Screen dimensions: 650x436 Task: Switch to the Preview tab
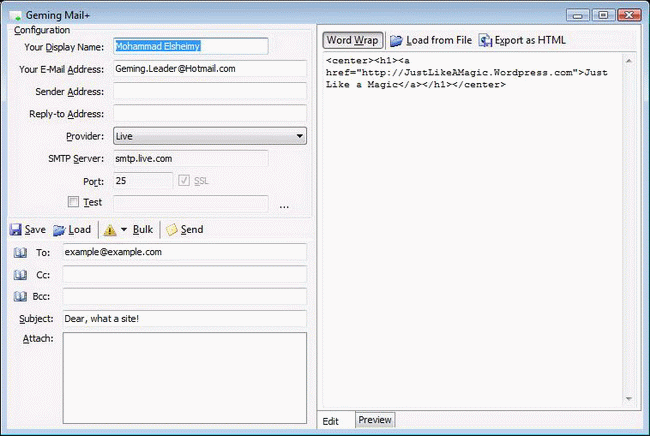(x=375, y=420)
